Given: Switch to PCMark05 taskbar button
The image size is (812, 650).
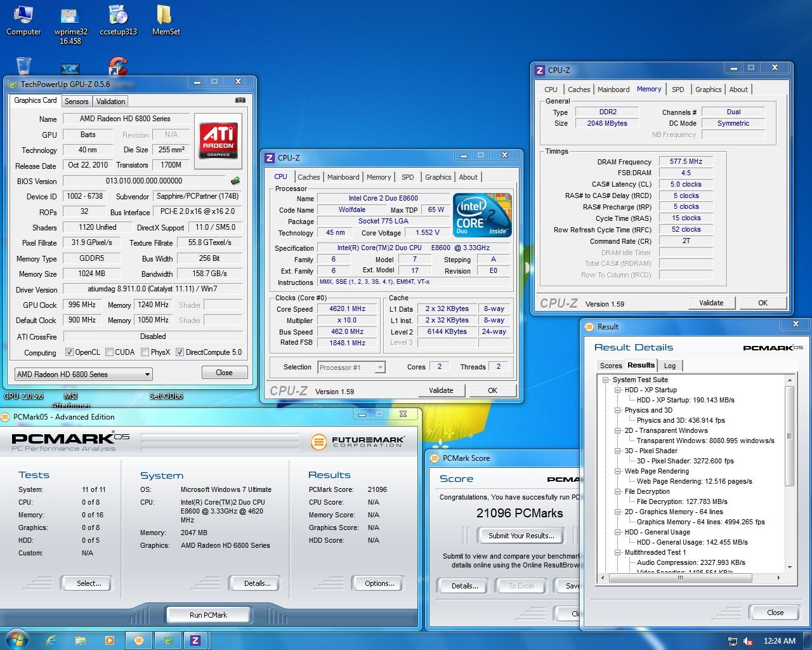Looking at the screenshot, I should pyautogui.click(x=139, y=640).
